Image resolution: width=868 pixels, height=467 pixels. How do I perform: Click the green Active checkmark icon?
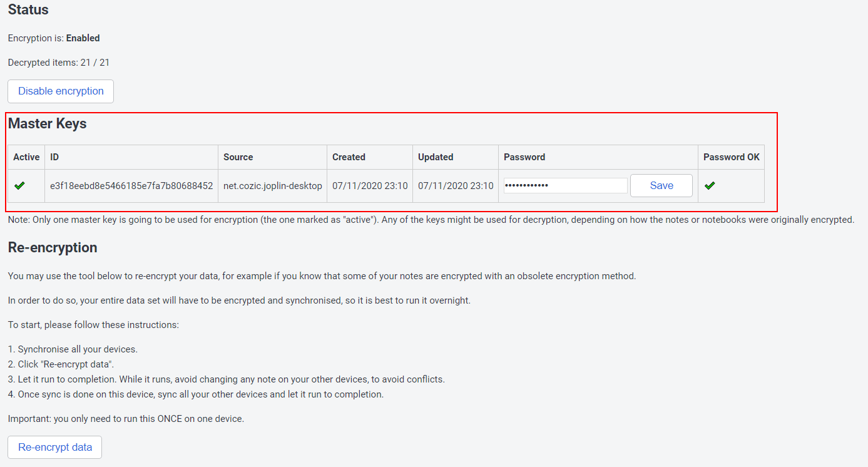(x=19, y=186)
